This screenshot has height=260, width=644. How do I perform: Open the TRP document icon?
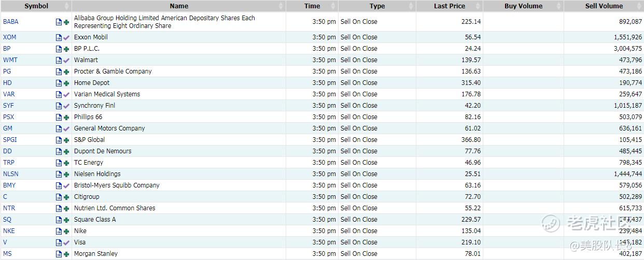[x=59, y=163]
